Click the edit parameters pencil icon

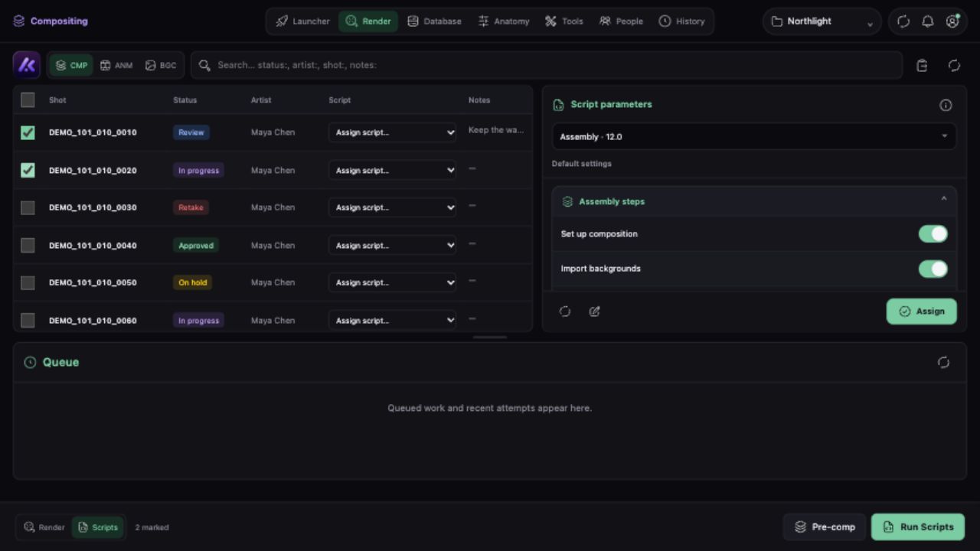click(595, 311)
